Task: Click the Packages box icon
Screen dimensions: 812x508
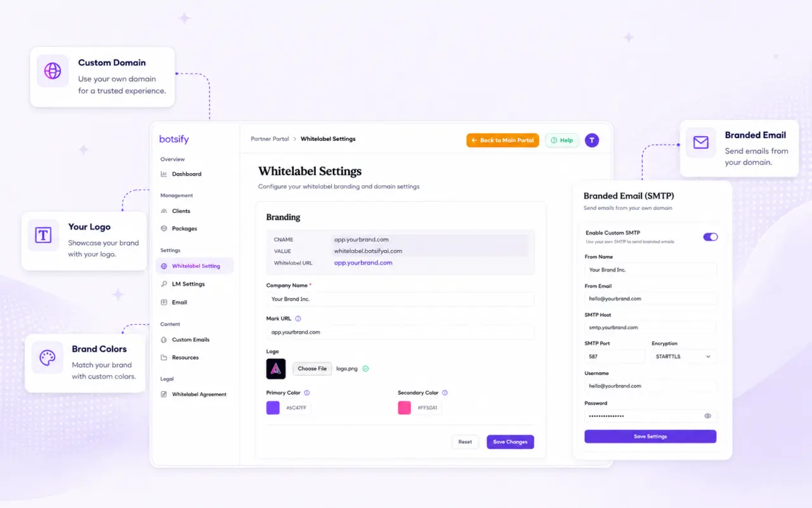Action: pos(164,228)
